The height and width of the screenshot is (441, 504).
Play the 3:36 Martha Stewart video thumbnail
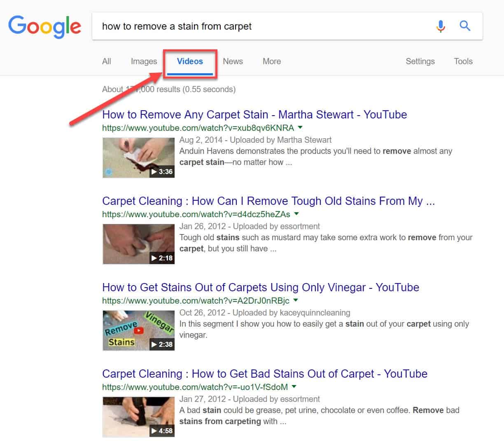pos(138,158)
